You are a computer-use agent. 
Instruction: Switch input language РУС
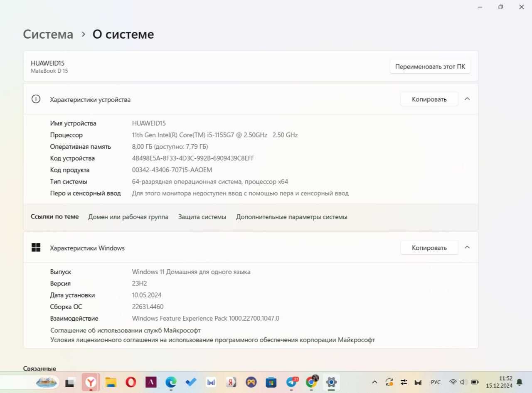(436, 382)
